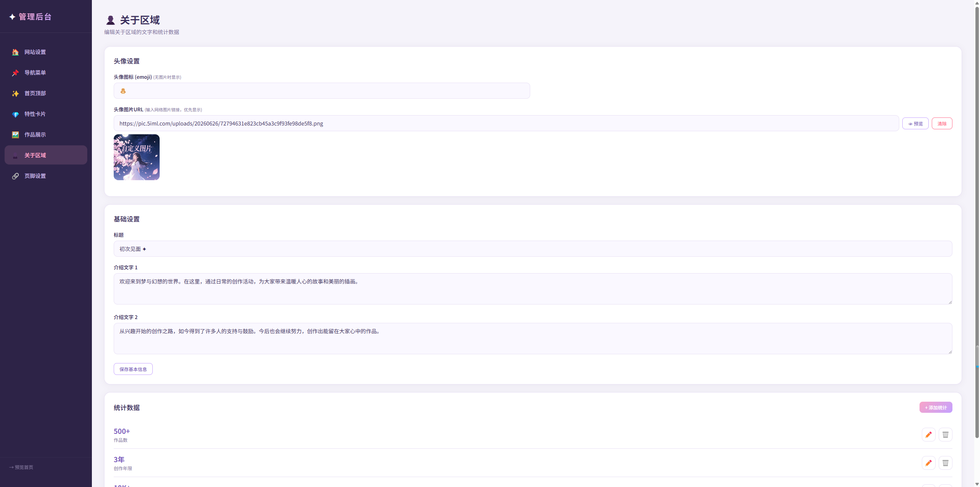Screen dimensions: 980x487
Task: Follow the 预览首页 link in the sidebar
Action: click(x=21, y=467)
